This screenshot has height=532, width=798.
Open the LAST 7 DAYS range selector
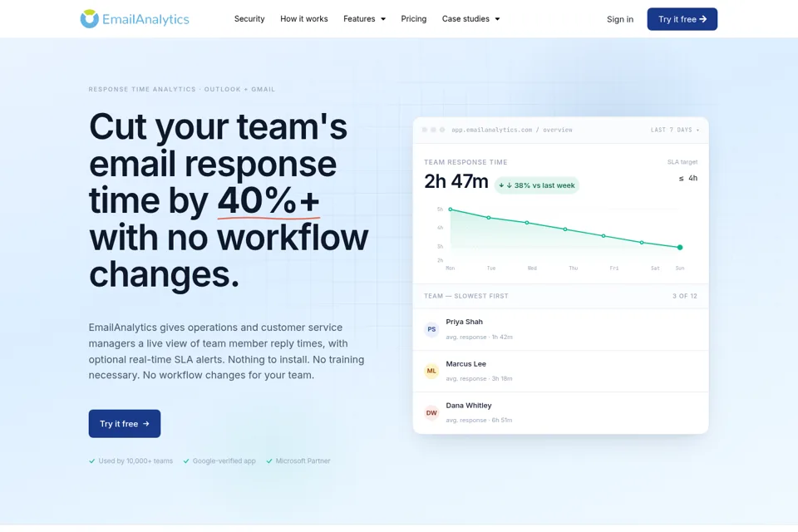click(674, 130)
